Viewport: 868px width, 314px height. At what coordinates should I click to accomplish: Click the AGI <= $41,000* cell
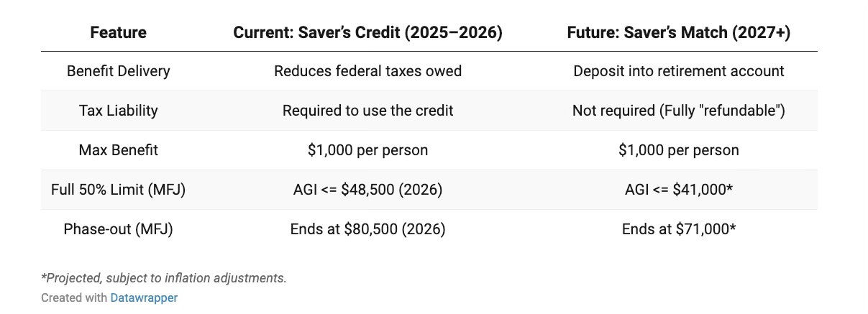pos(678,190)
